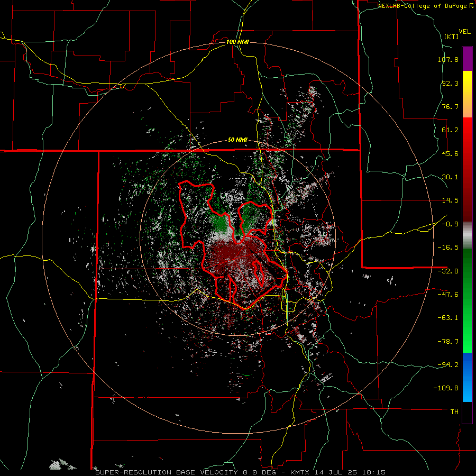
Task: Click the -32.0 velocity scale value
Action: coord(448,271)
